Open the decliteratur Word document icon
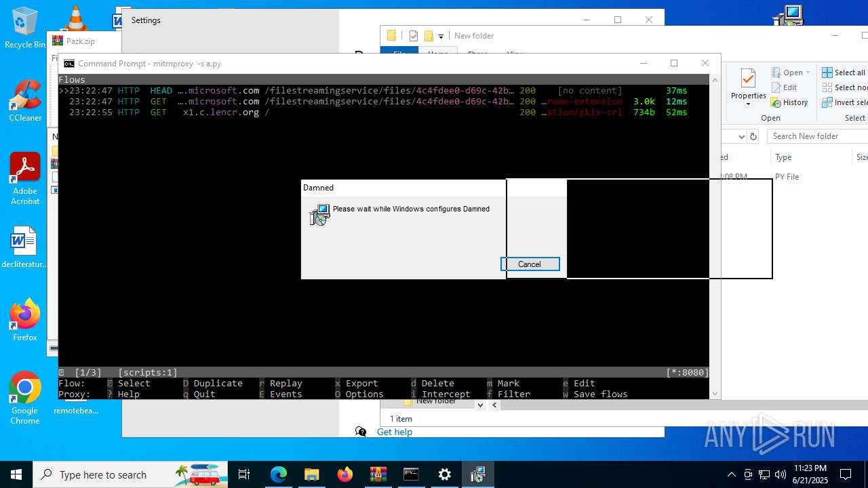868x488 pixels. (x=24, y=247)
